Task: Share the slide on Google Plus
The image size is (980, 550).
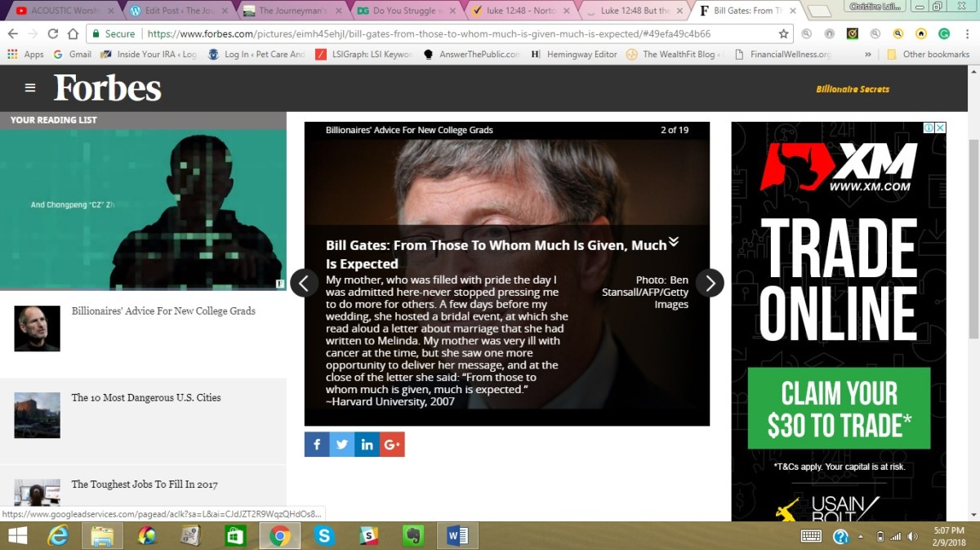Action: pos(392,445)
